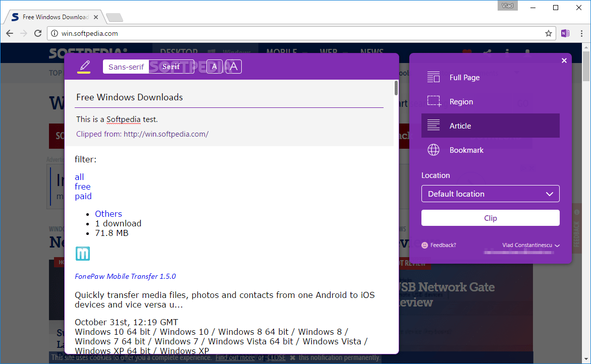The height and width of the screenshot is (364, 591).
Task: Click the site information icon
Action: pyautogui.click(x=55, y=33)
